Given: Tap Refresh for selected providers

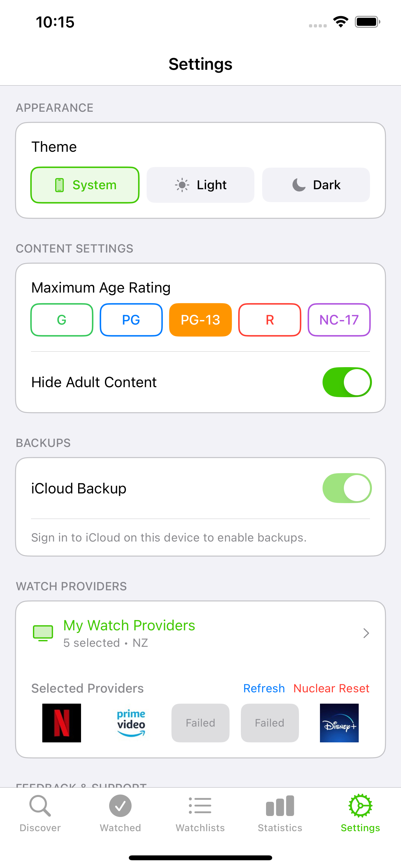Looking at the screenshot, I should (x=264, y=688).
